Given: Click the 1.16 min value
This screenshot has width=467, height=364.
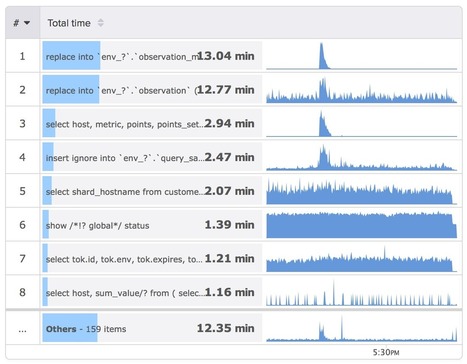Looking at the screenshot, I should 229,292.
